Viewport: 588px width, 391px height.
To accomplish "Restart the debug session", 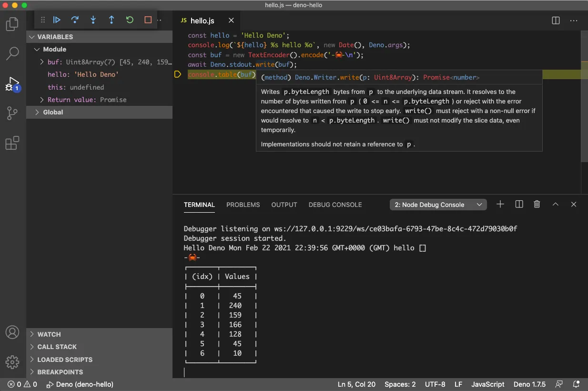I will click(129, 20).
